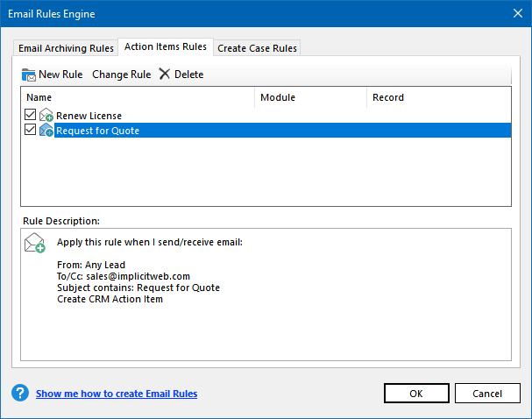Image resolution: width=532 pixels, height=419 pixels.
Task: Switch to Email Archiving Rules tab
Action: pyautogui.click(x=66, y=48)
